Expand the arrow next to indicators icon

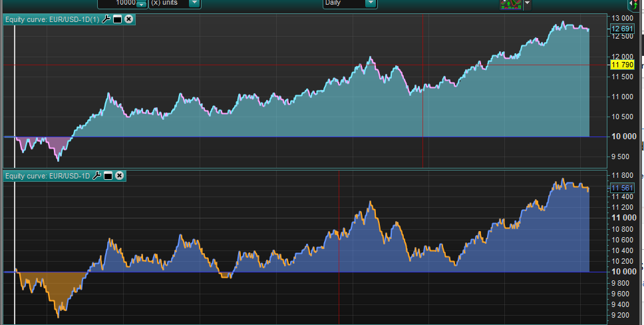[528, 4]
